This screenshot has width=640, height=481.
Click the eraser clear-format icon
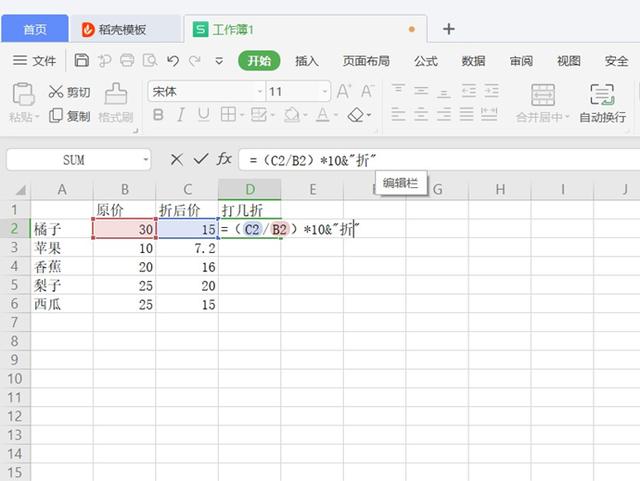pyautogui.click(x=356, y=115)
